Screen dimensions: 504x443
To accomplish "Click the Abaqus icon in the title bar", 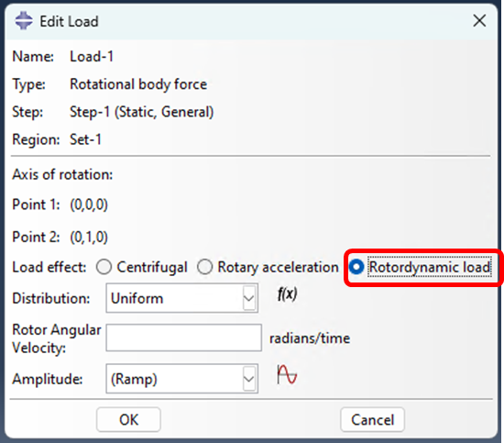I will pos(24,20).
